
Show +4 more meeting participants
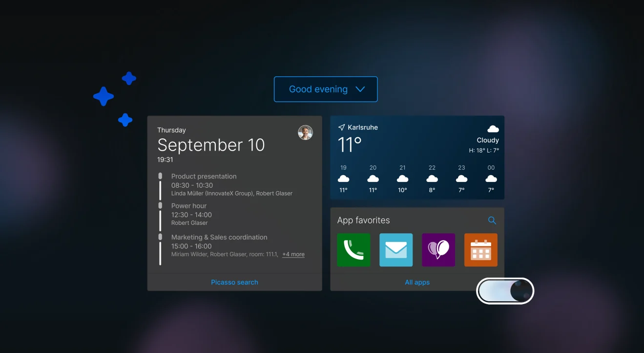coord(293,254)
